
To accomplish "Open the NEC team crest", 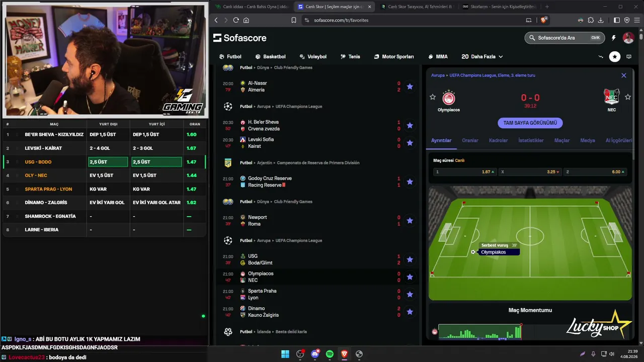I will 612,97.
